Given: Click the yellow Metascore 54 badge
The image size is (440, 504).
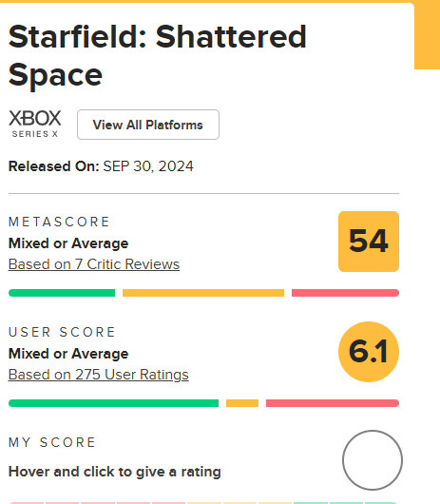Looking at the screenshot, I should pyautogui.click(x=369, y=242).
